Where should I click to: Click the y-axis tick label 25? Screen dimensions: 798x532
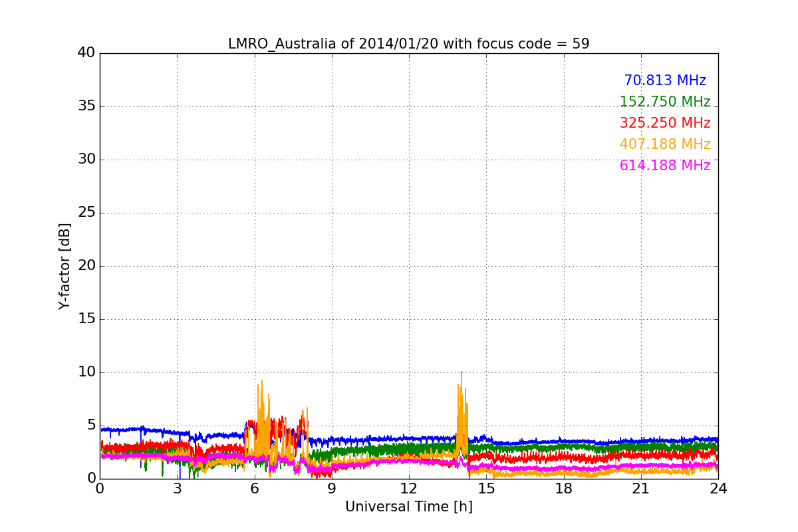[86, 213]
